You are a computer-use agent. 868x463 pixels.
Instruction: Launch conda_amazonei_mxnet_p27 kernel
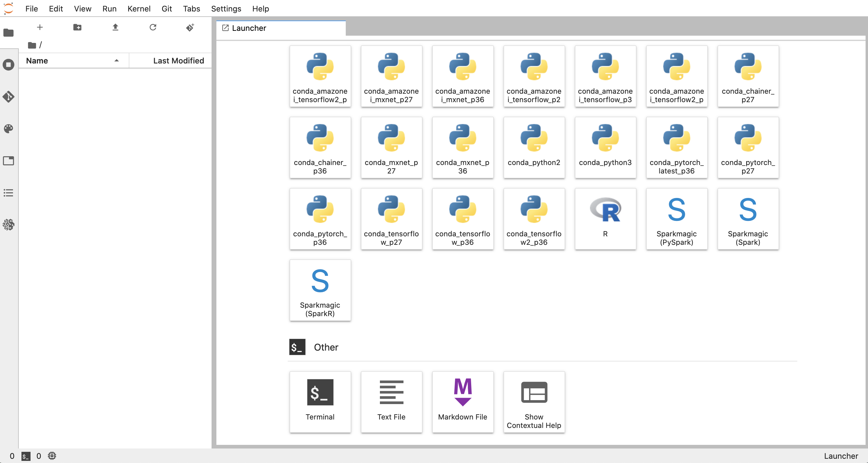pos(391,76)
